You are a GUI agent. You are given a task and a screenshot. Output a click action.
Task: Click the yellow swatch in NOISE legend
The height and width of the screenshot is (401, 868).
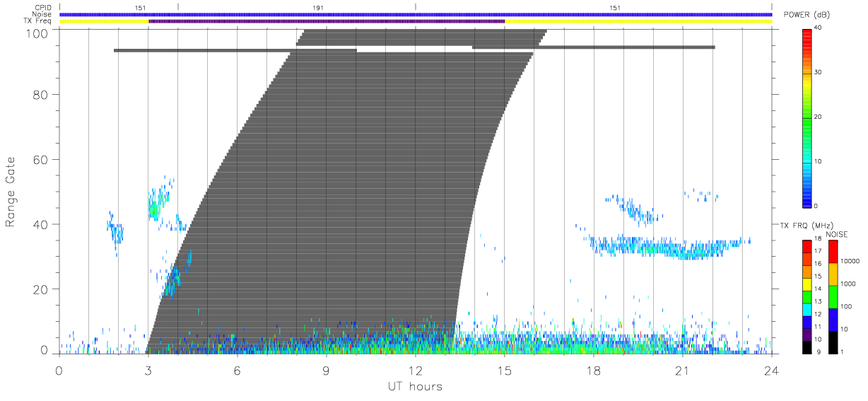[833, 274]
